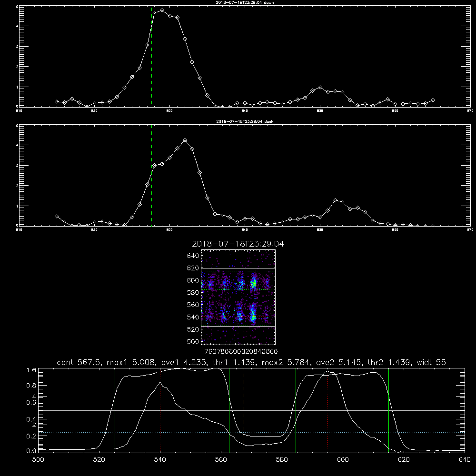
Task: Click the green vertical line at 615 in bottom plot
Action: coord(388,410)
